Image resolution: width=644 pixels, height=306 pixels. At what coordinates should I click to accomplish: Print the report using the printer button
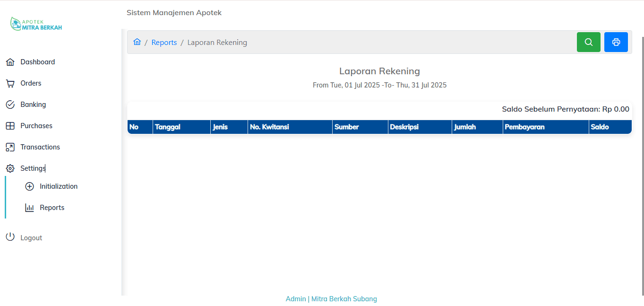click(x=616, y=42)
